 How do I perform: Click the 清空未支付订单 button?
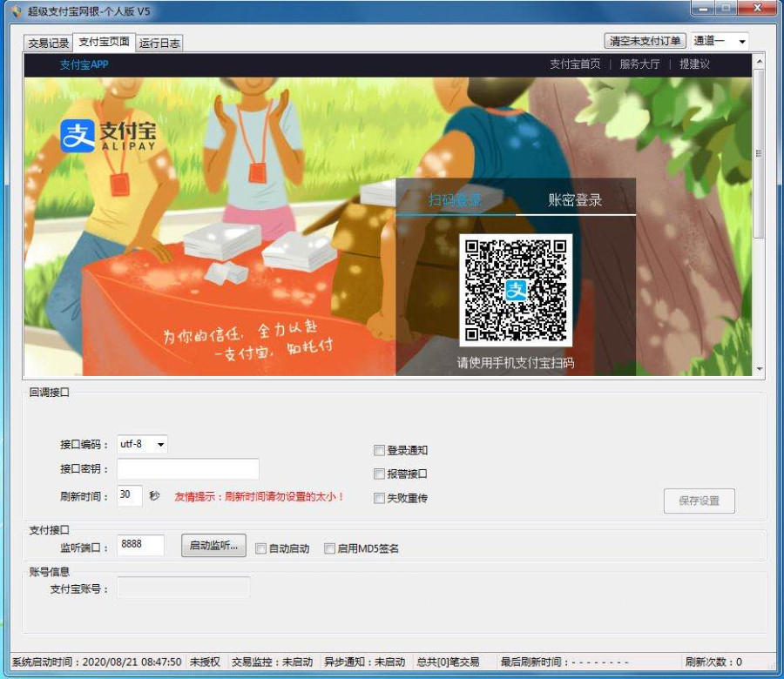(645, 40)
